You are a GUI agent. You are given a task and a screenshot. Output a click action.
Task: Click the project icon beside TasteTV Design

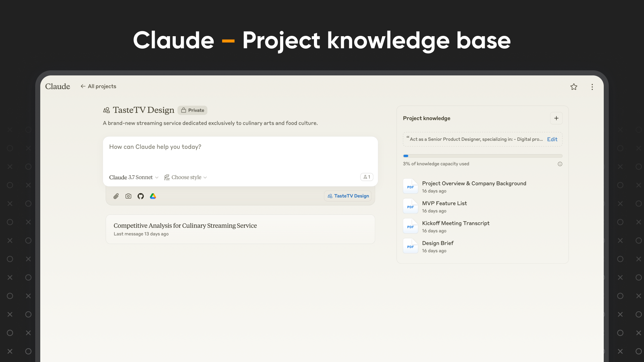pos(106,110)
